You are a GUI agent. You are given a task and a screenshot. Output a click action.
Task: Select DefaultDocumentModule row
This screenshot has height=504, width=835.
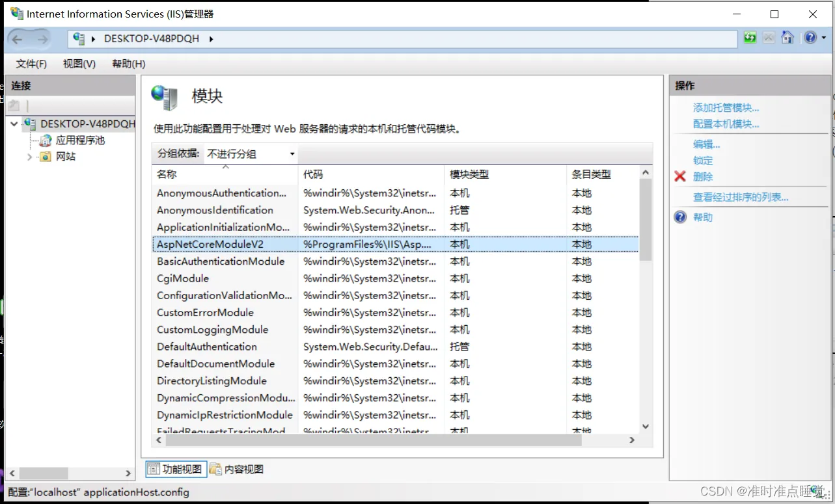[x=396, y=364]
